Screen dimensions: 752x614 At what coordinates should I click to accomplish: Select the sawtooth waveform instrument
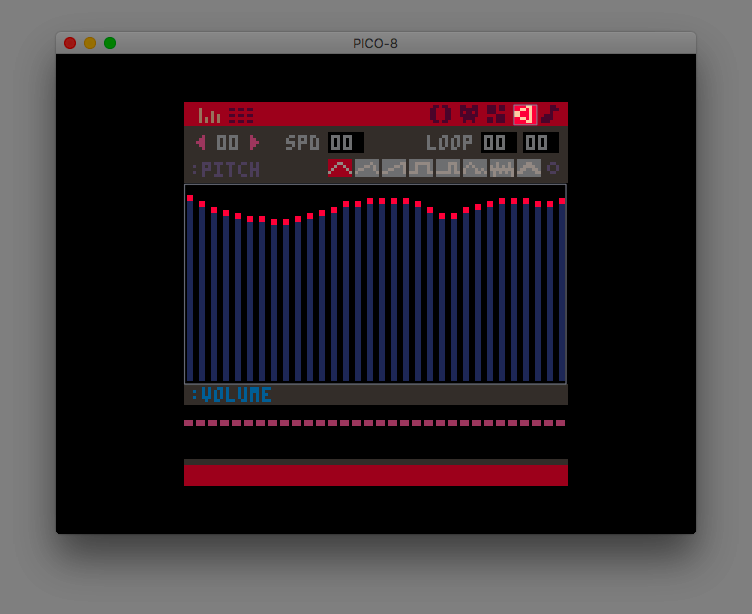click(394, 168)
